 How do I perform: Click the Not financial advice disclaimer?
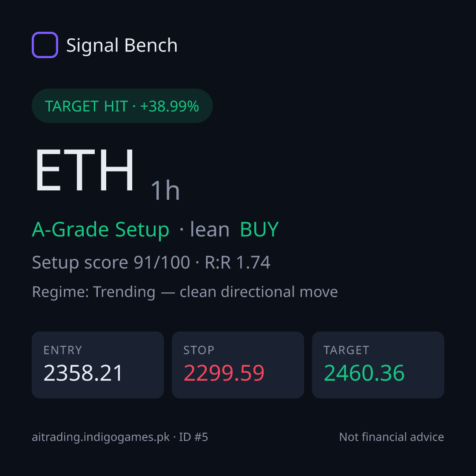tap(392, 437)
